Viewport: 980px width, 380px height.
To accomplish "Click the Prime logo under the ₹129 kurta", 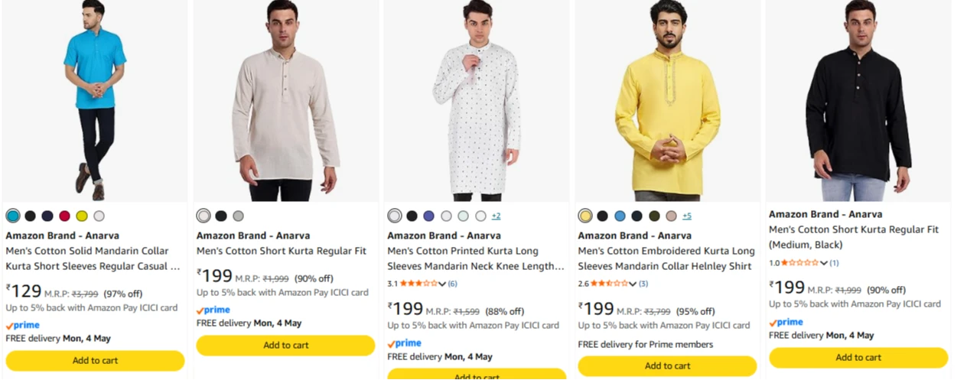I will coord(23,326).
